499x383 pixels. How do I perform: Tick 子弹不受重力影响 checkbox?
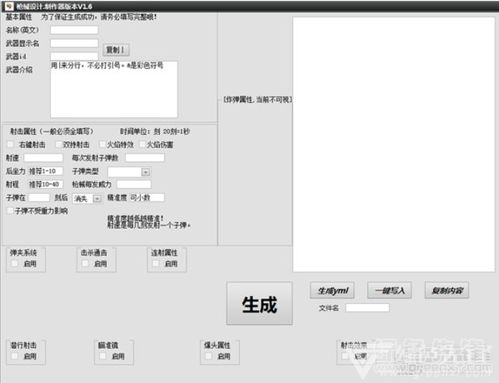[10, 211]
